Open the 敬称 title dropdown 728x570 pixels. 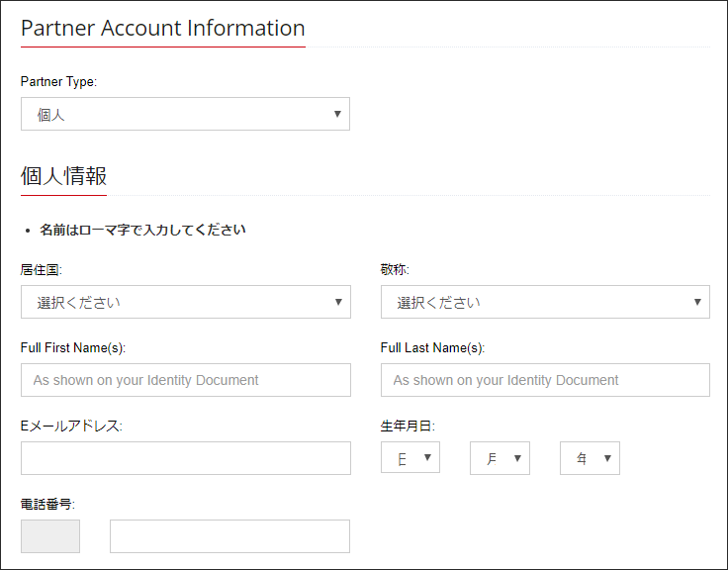(x=545, y=302)
